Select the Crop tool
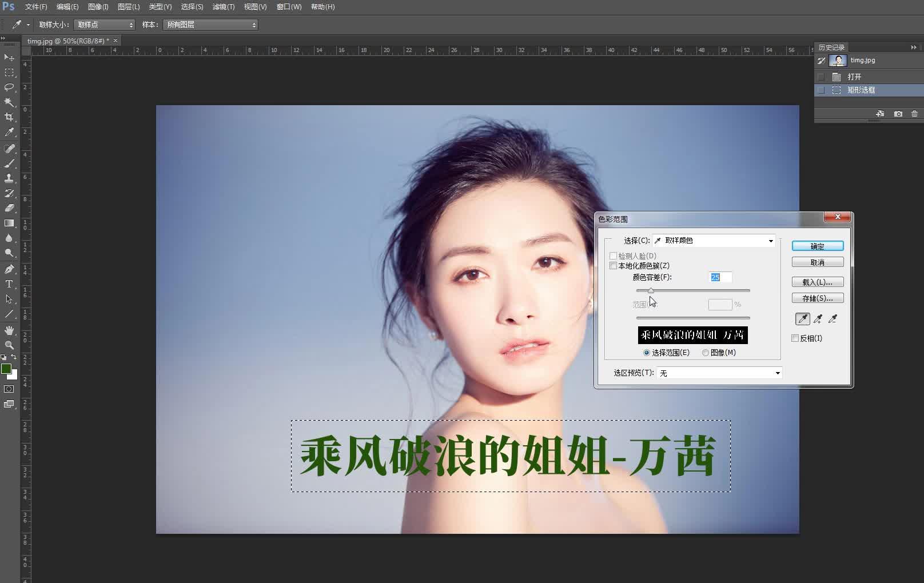This screenshot has width=924, height=583. 9,116
